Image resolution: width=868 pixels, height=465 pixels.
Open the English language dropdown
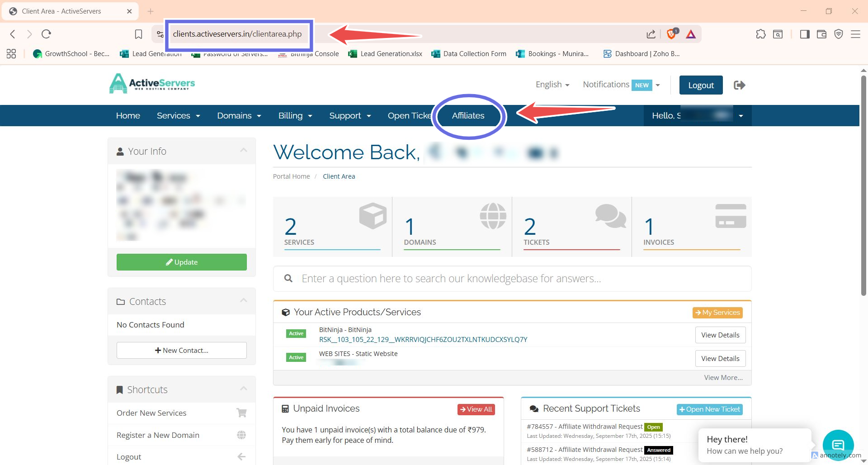tap(552, 85)
